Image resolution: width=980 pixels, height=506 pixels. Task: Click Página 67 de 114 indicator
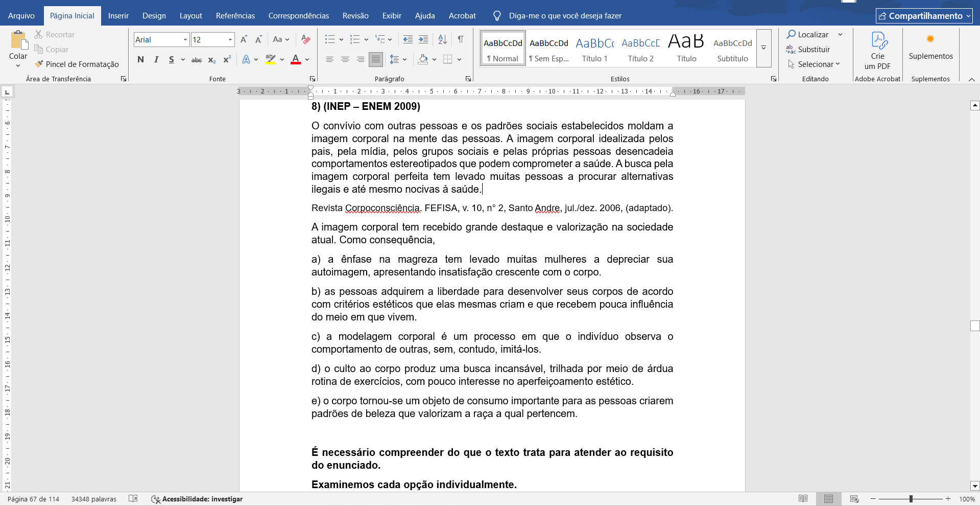pyautogui.click(x=33, y=499)
